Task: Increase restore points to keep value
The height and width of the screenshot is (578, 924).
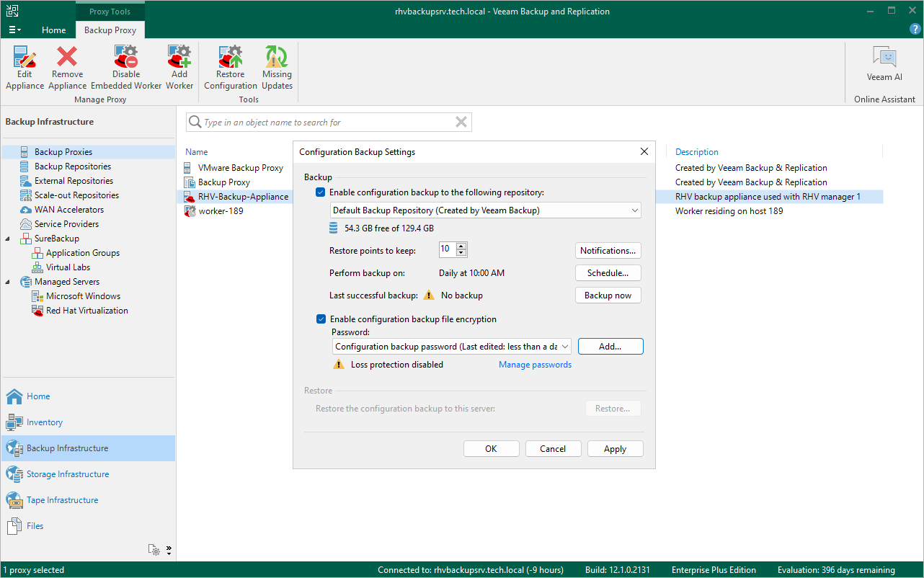Action: tap(461, 246)
